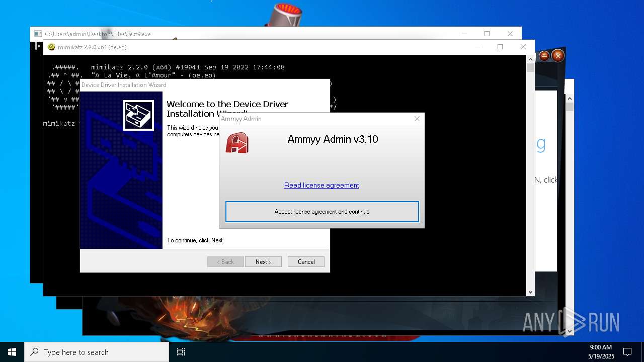644x362 pixels.
Task: Click the taskbar search box
Action: point(97,352)
